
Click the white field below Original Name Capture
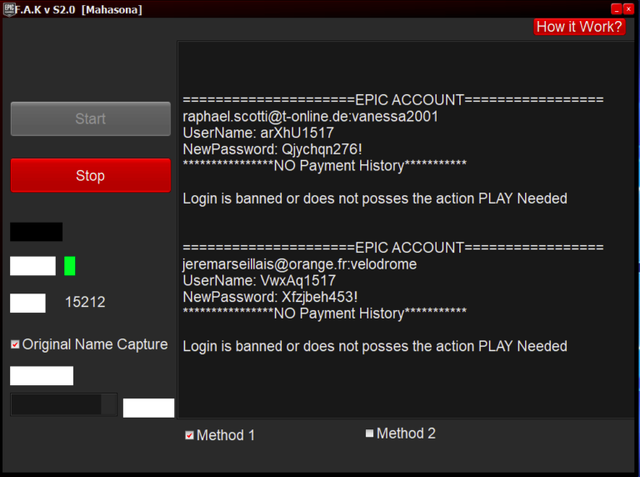point(42,375)
